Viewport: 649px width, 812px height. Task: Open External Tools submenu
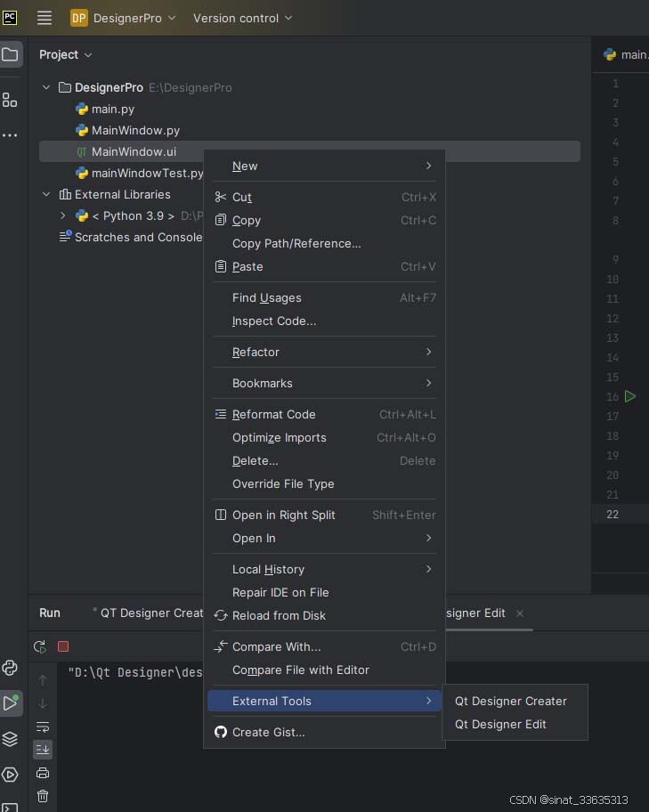pyautogui.click(x=324, y=702)
